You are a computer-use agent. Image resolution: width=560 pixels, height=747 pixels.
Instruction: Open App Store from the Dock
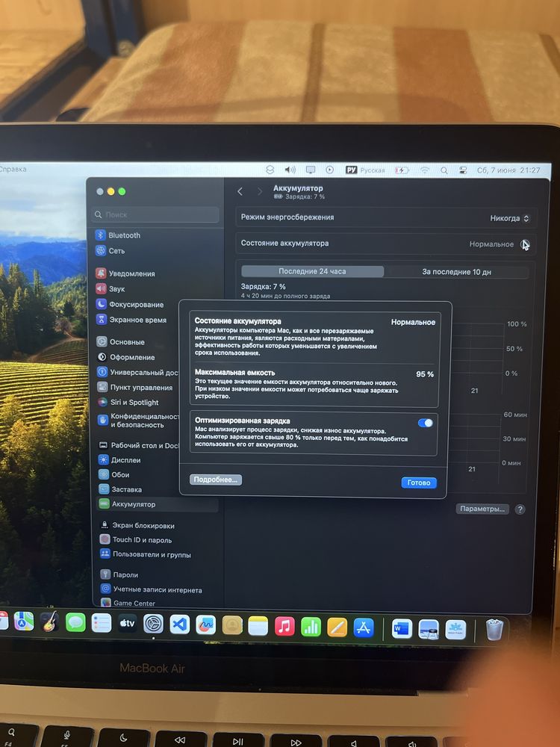tap(364, 628)
